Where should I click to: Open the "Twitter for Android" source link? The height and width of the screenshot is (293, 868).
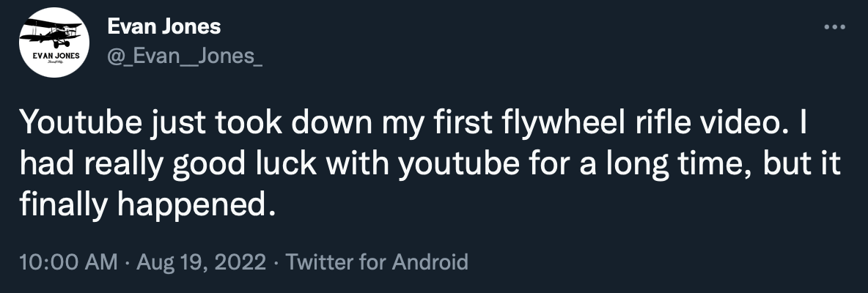[376, 262]
